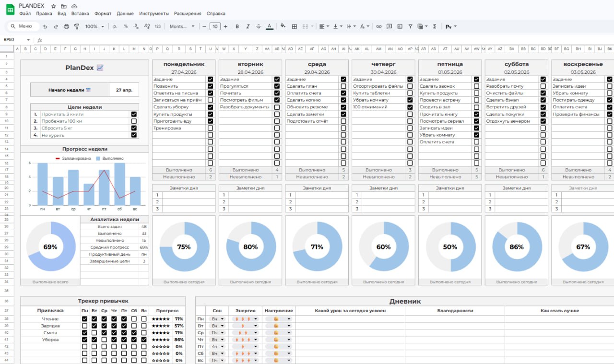Click the undo arrow in toolbar
This screenshot has height=364, width=614.
point(45,26)
